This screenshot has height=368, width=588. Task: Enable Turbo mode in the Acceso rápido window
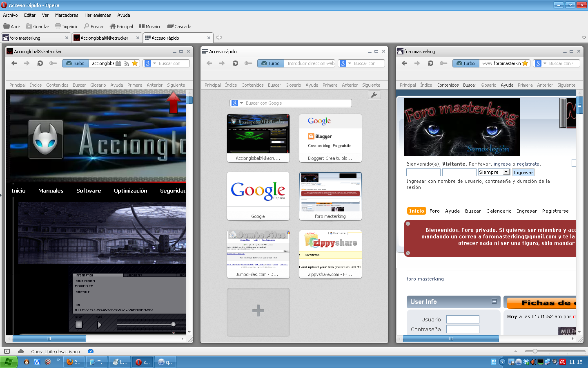270,63
